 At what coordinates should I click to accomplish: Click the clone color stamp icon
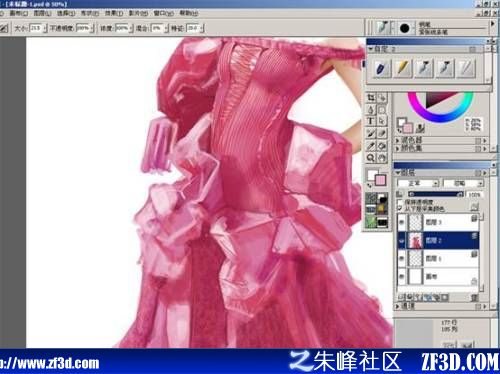coord(421,128)
